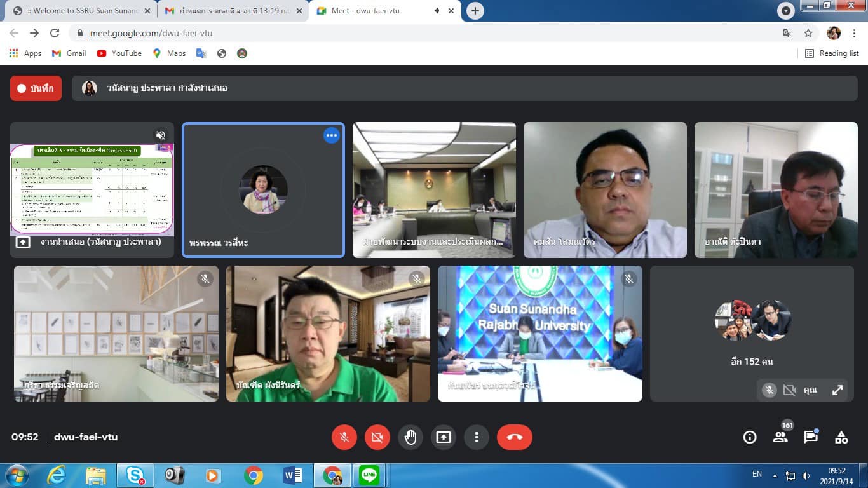
Task: Open LINE app from the taskbar
Action: click(x=369, y=475)
